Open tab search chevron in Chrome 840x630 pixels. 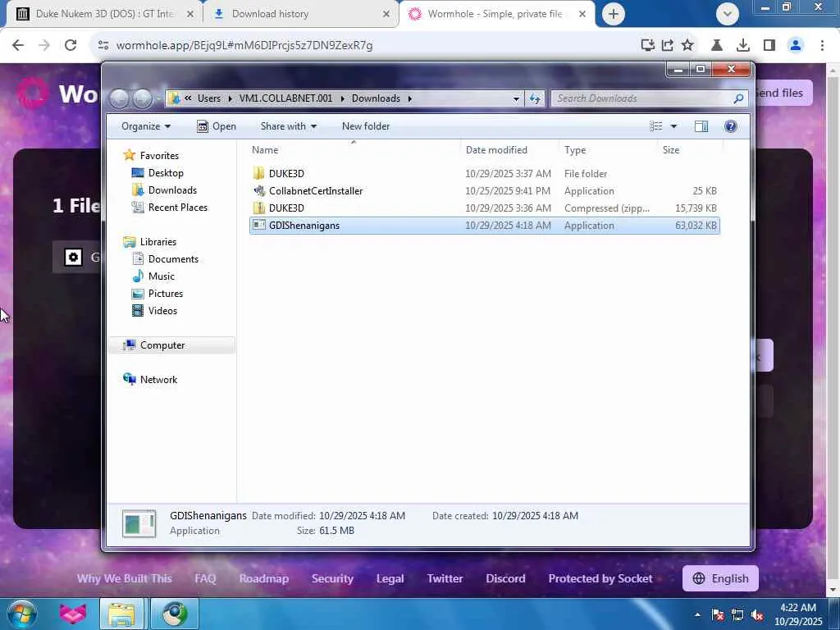tap(727, 14)
